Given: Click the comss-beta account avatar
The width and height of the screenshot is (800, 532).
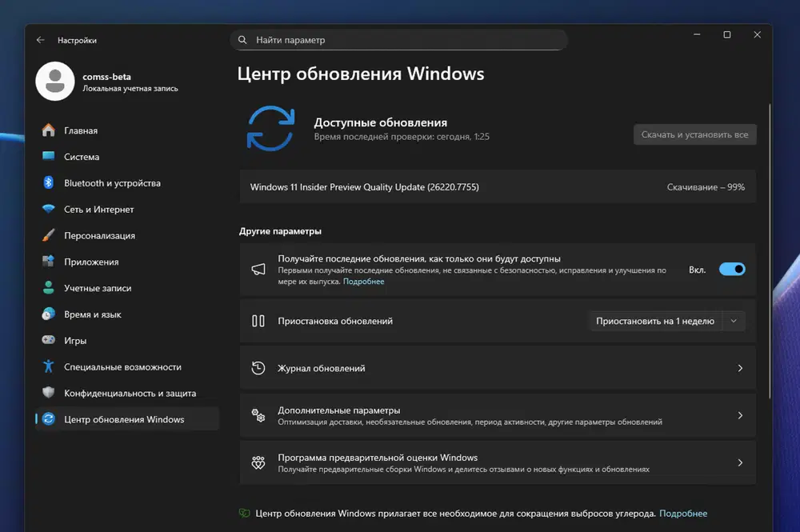Looking at the screenshot, I should (x=54, y=81).
